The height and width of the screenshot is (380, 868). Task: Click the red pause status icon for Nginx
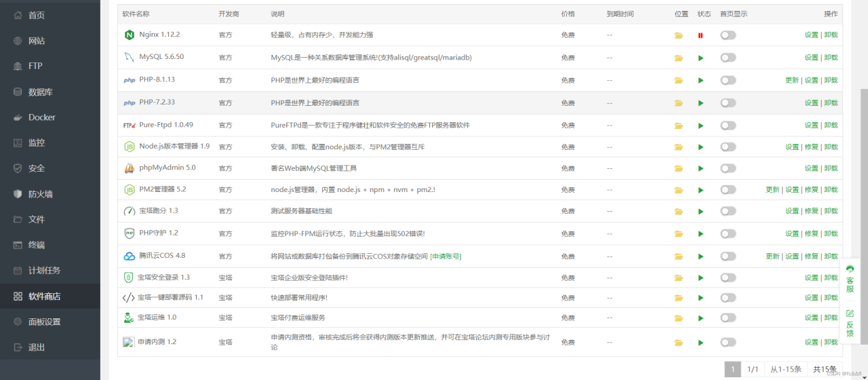[701, 35]
